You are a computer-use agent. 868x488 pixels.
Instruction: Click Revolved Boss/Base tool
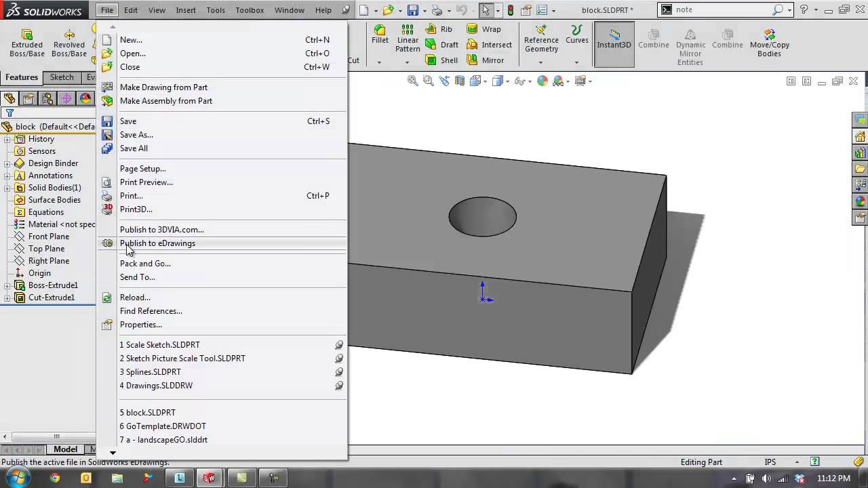click(69, 43)
